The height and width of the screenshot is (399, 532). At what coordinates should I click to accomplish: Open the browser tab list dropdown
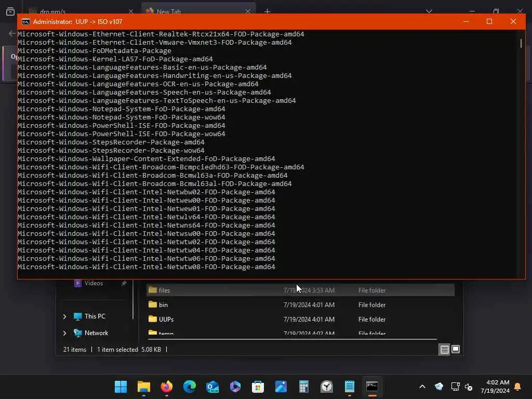429,11
